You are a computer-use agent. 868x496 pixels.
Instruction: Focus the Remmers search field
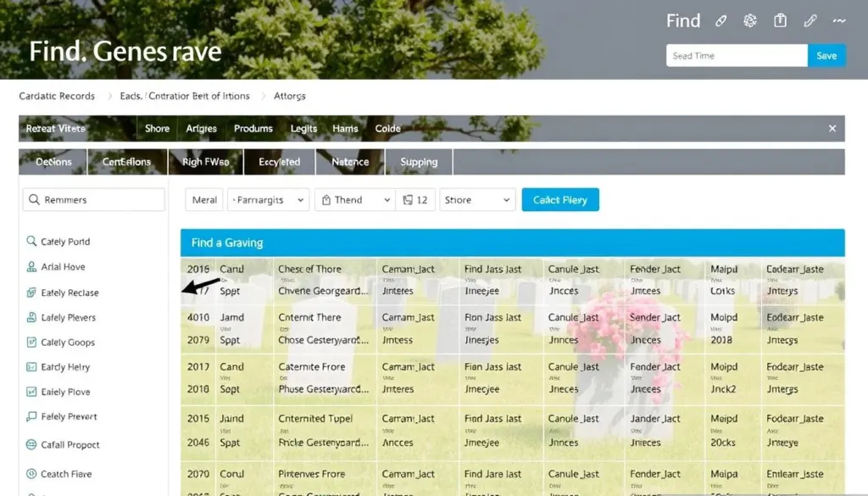click(x=93, y=199)
